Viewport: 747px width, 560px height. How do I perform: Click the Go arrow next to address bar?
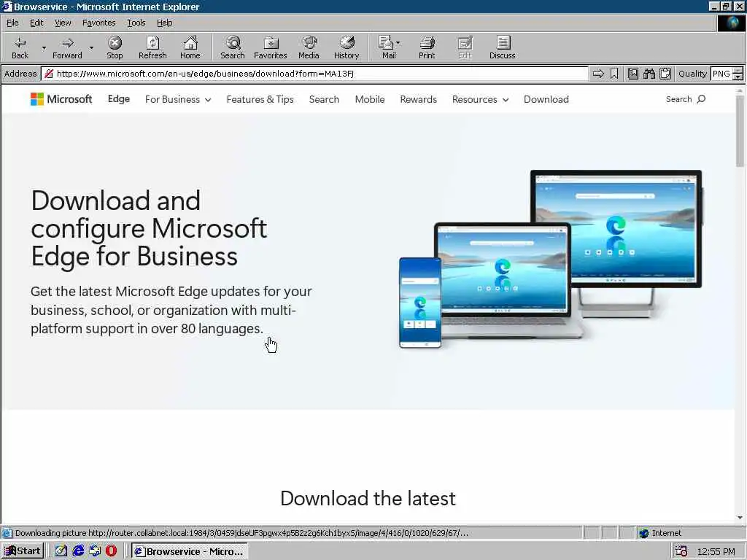point(598,74)
